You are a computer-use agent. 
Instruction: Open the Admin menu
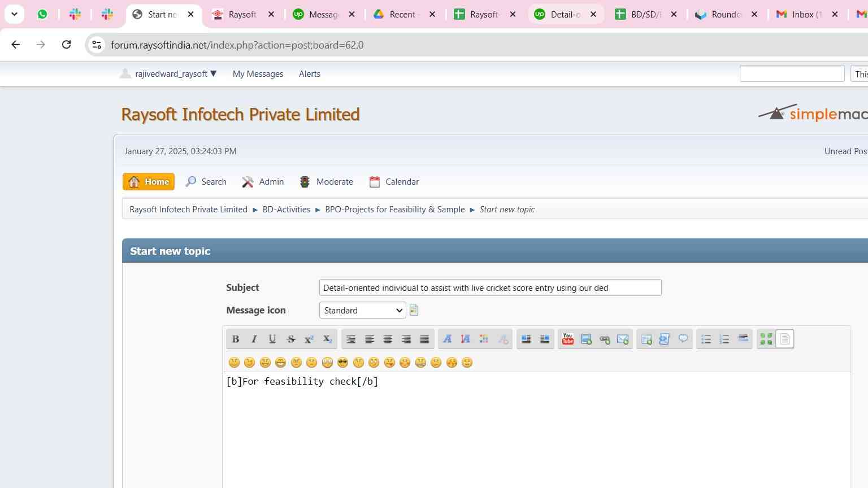(x=263, y=182)
